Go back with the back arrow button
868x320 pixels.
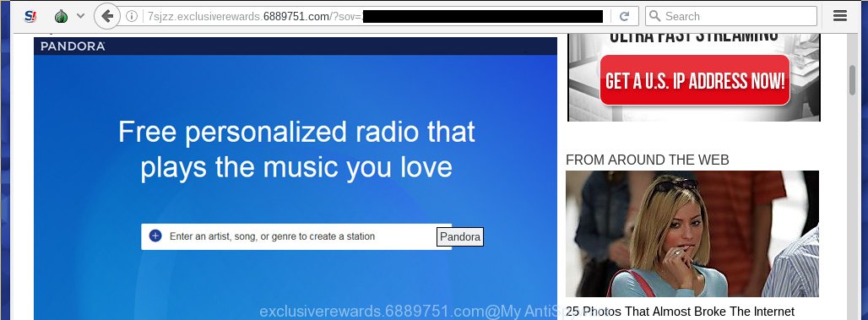coord(107,16)
